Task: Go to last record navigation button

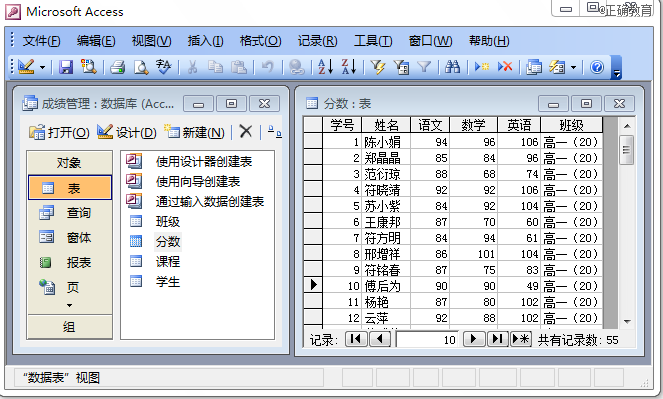Action: tap(498, 339)
